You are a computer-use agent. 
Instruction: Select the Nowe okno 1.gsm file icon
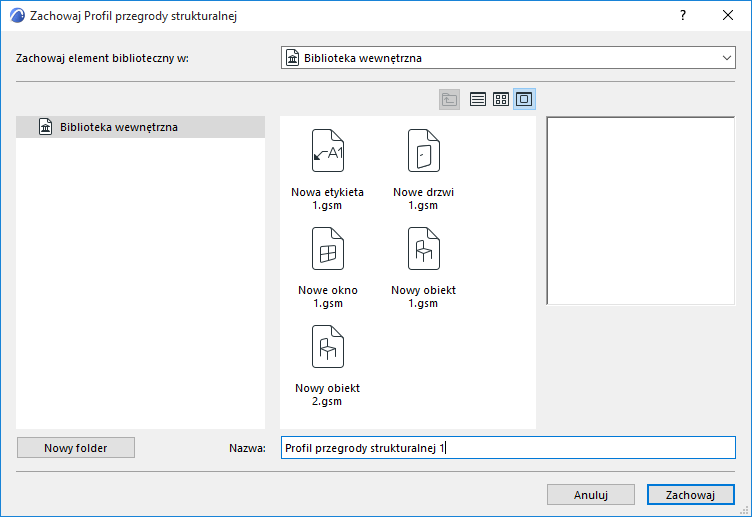[328, 248]
